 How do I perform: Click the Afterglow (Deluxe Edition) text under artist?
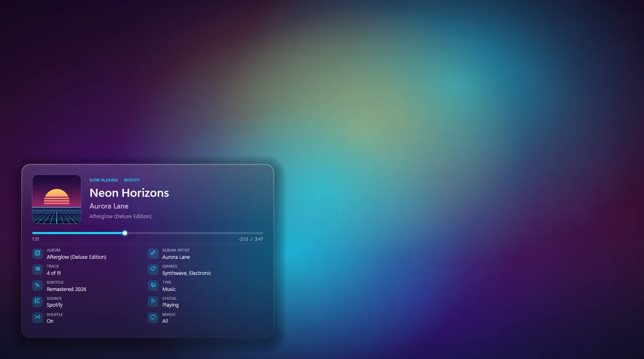point(120,216)
